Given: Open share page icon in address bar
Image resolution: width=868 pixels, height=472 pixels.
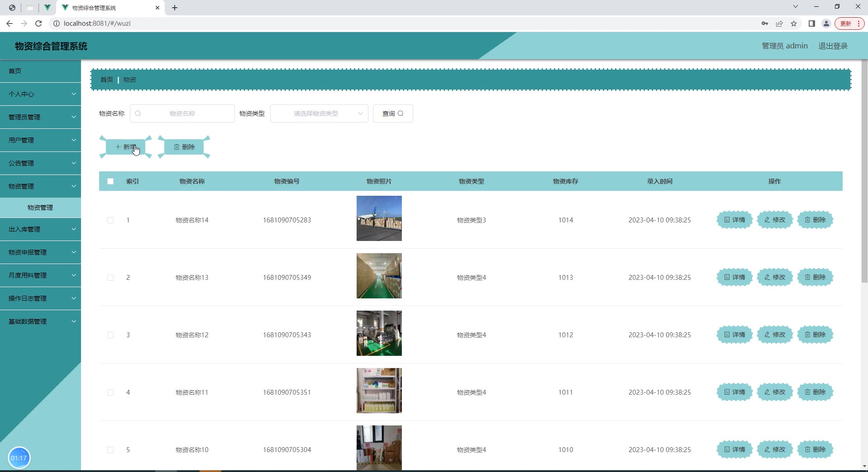Looking at the screenshot, I should [x=779, y=24].
